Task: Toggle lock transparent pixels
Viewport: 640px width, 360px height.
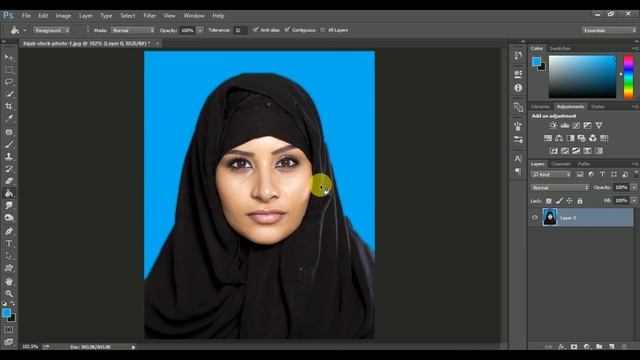Action: pyautogui.click(x=549, y=200)
